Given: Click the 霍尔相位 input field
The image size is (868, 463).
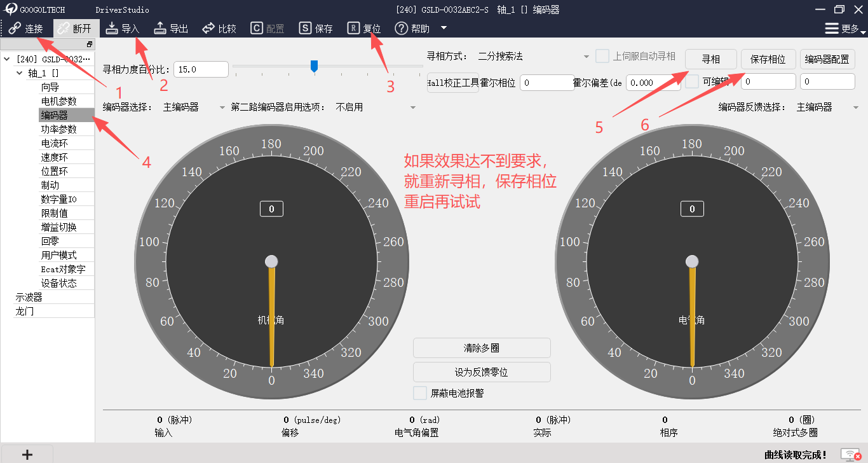Looking at the screenshot, I should pyautogui.click(x=547, y=83).
